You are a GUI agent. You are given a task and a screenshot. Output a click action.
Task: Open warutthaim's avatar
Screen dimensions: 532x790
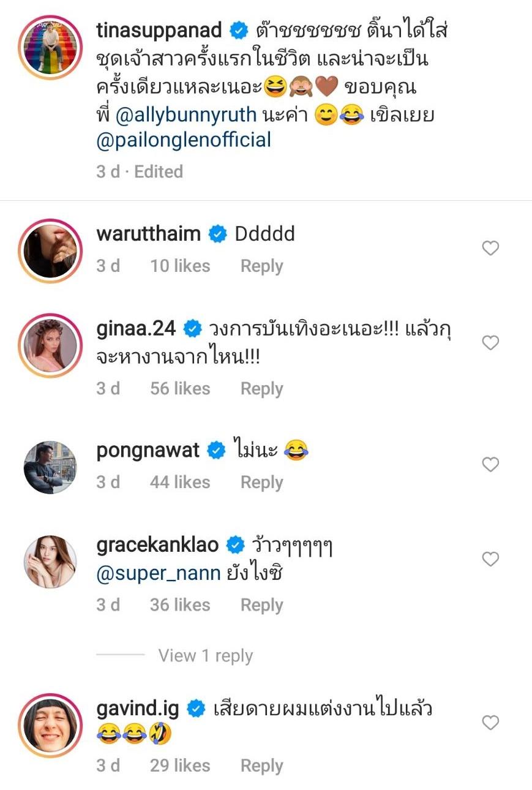[50, 249]
